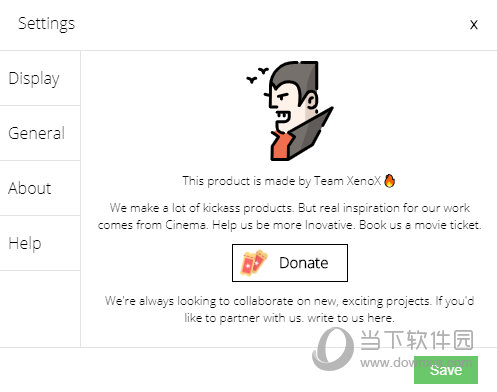Click the Settings dialog title
The height and width of the screenshot is (392, 497).
[x=47, y=24]
